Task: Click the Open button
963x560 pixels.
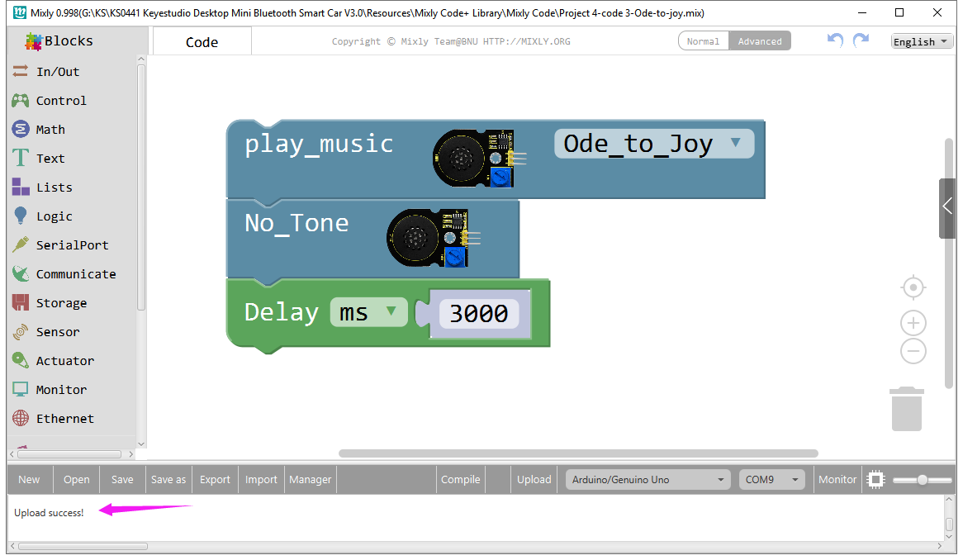Action: click(77, 480)
